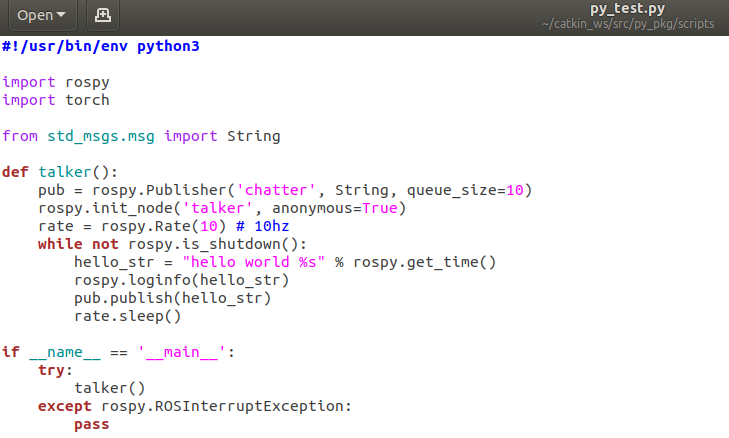
Task: Click the 'except rospy.ROSInterruptException:' line
Action: tap(195, 406)
